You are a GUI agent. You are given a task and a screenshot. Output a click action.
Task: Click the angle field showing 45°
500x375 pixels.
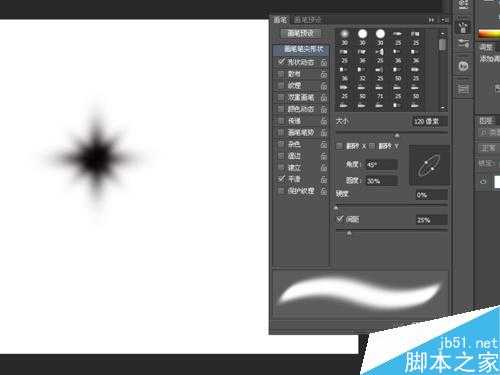point(382,164)
